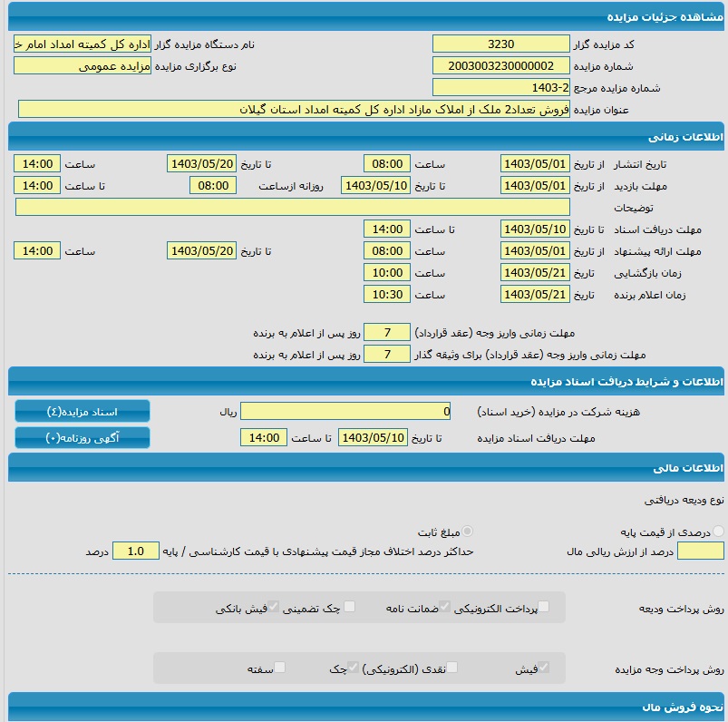This screenshot has height=722, width=728.
Task: Click the مهلت ارائه پیشنهاد end date field
Action: tap(202, 251)
